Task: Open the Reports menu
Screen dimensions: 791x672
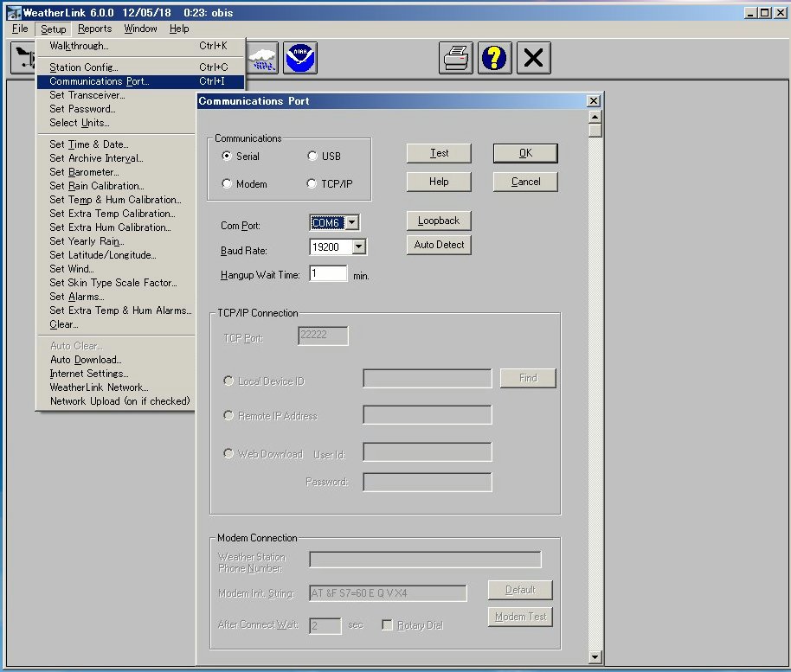Action: (94, 29)
